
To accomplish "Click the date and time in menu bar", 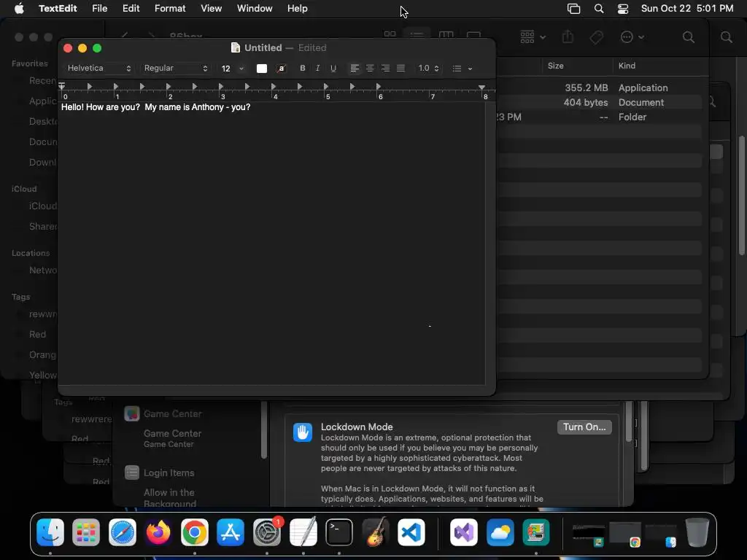I will coord(687,9).
